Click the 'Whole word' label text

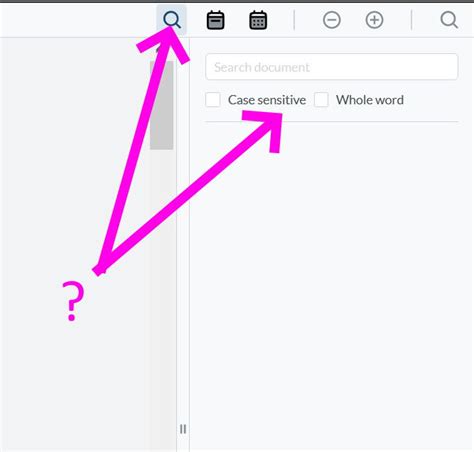pyautogui.click(x=370, y=100)
